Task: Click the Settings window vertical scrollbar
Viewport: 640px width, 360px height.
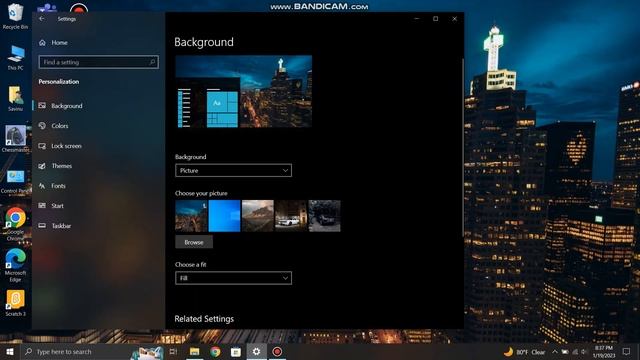Action: pos(462,147)
